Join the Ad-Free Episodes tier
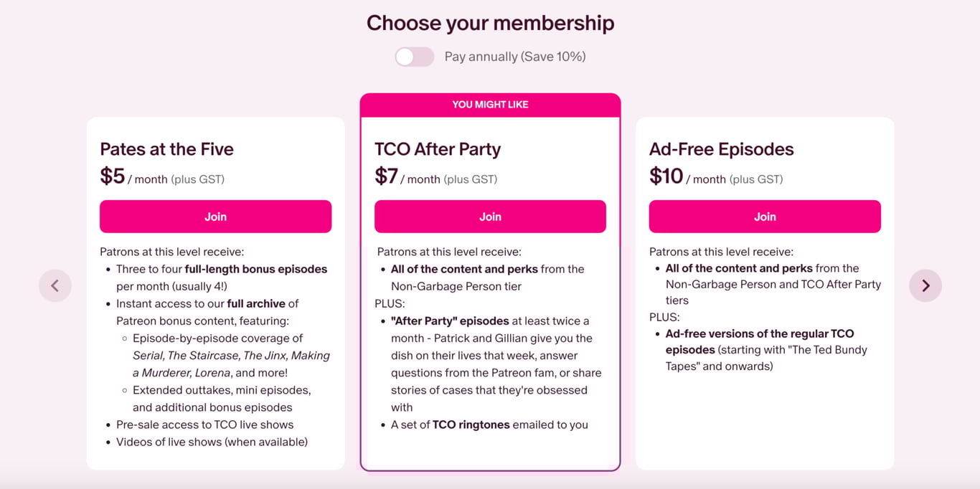The image size is (980, 489). 765,217
